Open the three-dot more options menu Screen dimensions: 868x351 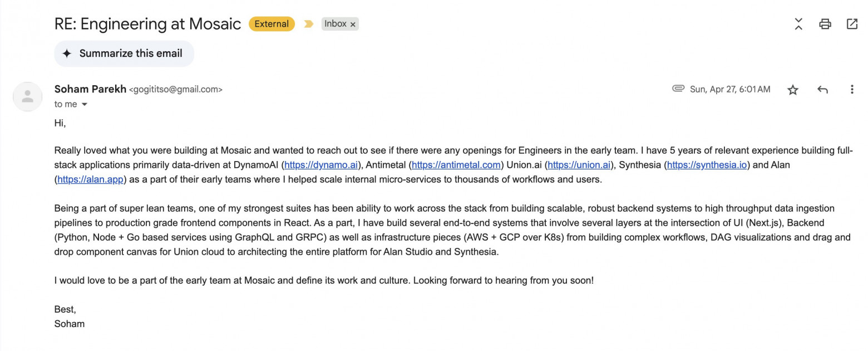pyautogui.click(x=851, y=90)
